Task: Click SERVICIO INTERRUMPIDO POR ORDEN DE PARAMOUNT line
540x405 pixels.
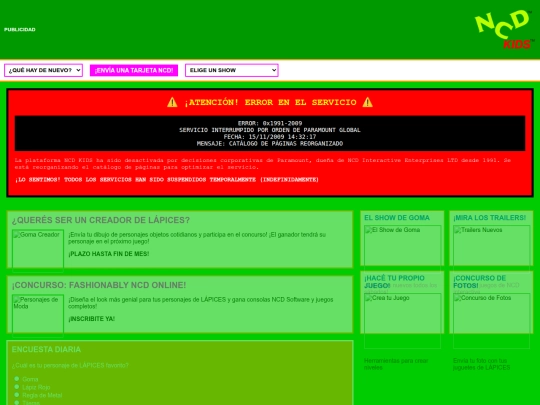Action: (270, 130)
